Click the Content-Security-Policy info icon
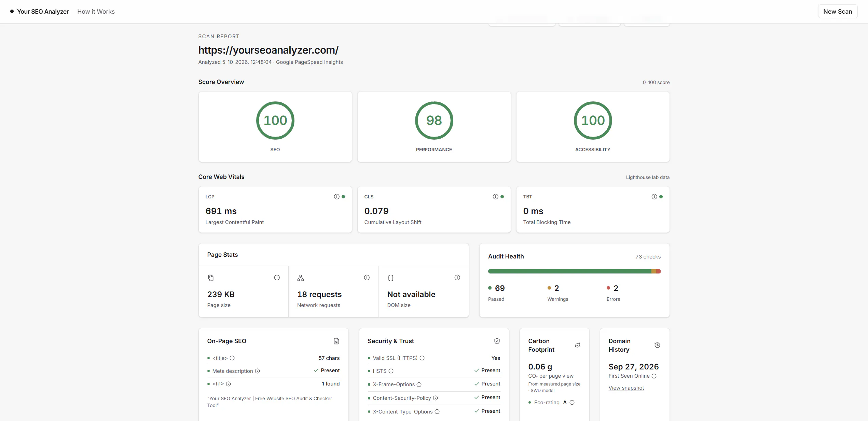 tap(435, 398)
